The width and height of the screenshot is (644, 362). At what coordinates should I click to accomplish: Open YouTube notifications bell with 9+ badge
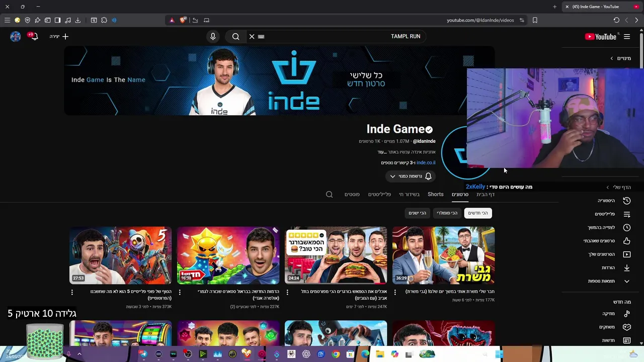(x=33, y=36)
